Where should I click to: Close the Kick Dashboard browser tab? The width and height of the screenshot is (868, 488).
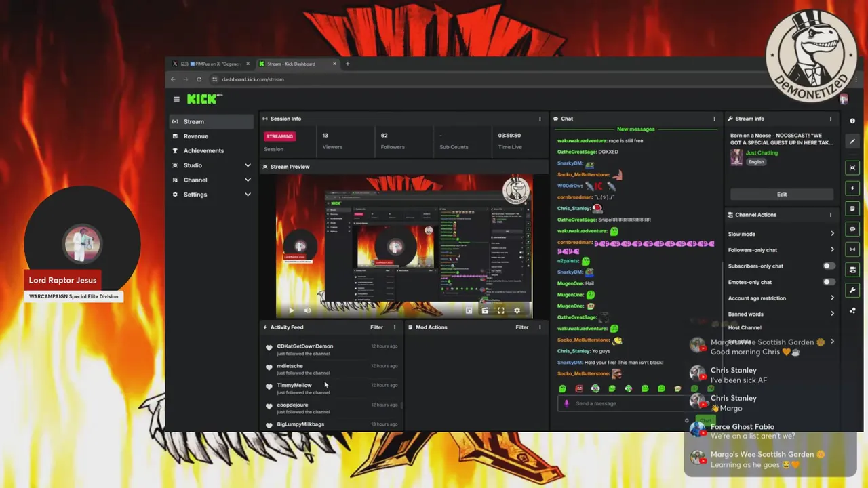(334, 64)
